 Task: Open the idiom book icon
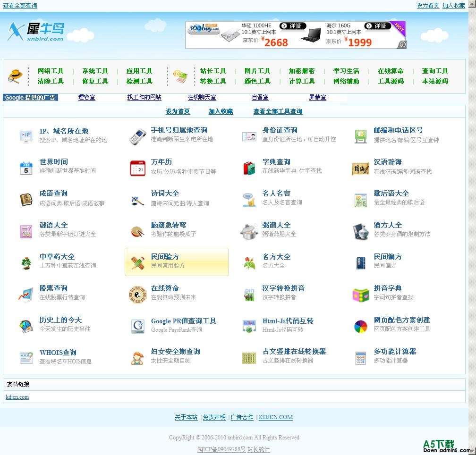26,200
